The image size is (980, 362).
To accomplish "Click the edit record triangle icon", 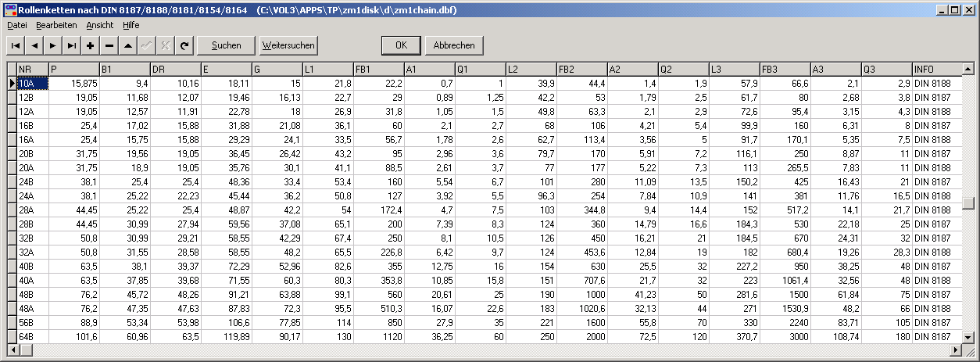I will click(128, 45).
